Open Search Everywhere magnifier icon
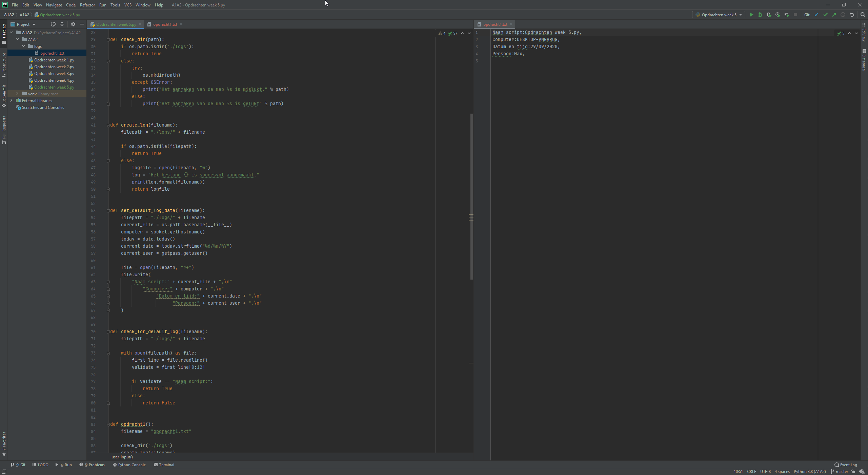868x475 pixels. click(863, 15)
